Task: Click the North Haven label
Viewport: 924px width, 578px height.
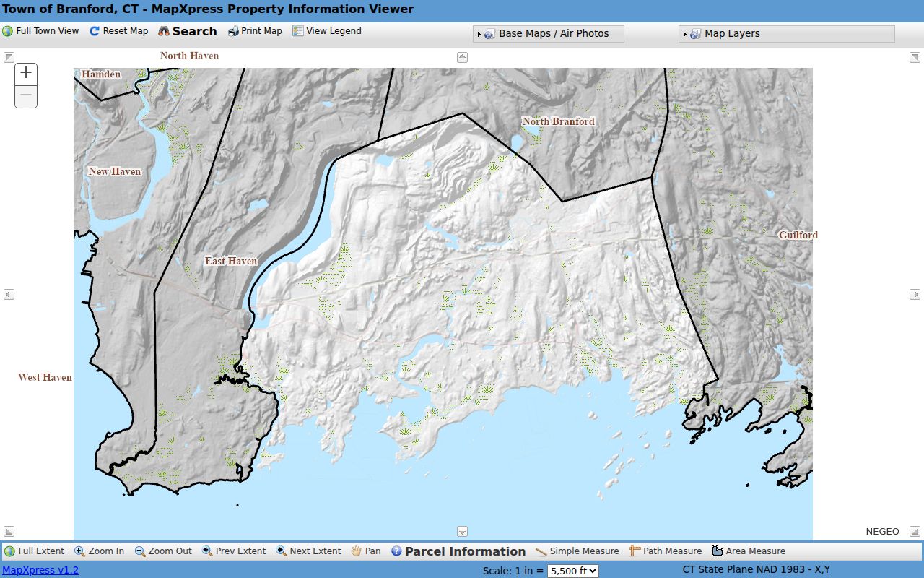Action: tap(189, 56)
